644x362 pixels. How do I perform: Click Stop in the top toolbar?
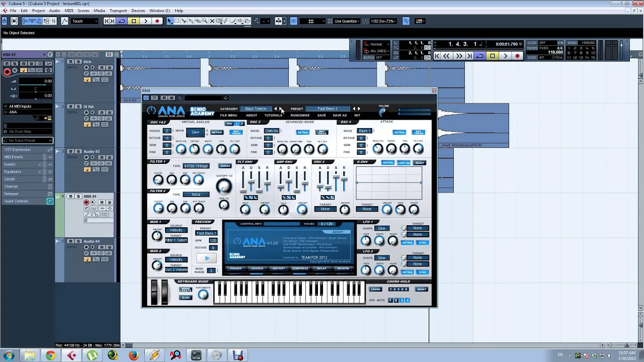(134, 21)
